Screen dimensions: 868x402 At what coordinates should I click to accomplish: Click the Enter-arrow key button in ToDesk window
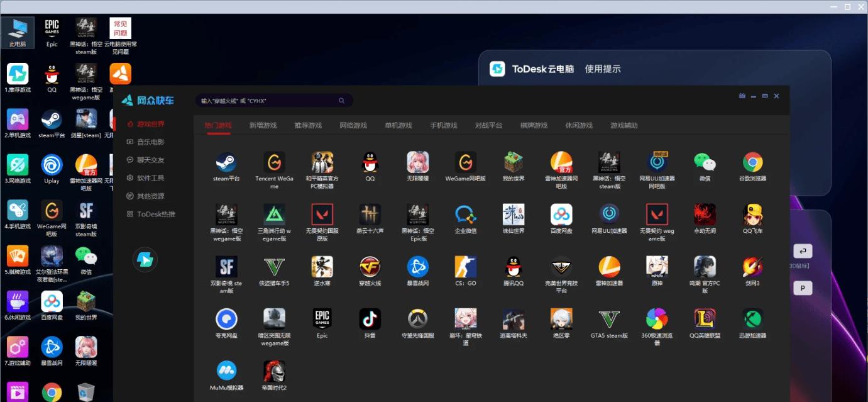(x=803, y=252)
